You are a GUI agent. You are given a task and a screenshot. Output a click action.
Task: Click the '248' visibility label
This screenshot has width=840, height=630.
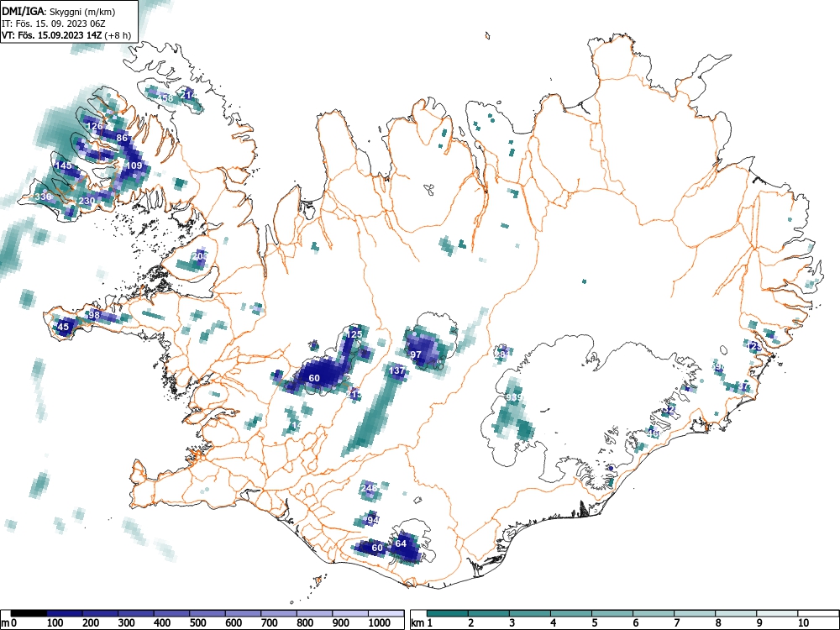[369, 488]
